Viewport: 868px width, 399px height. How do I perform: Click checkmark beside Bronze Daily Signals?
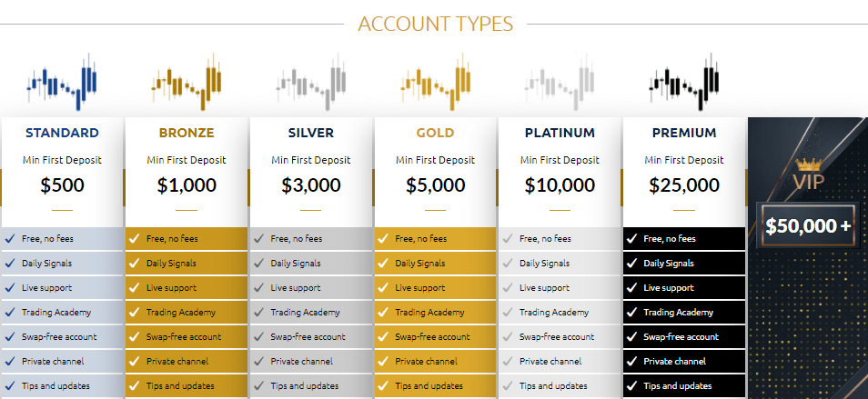(134, 263)
